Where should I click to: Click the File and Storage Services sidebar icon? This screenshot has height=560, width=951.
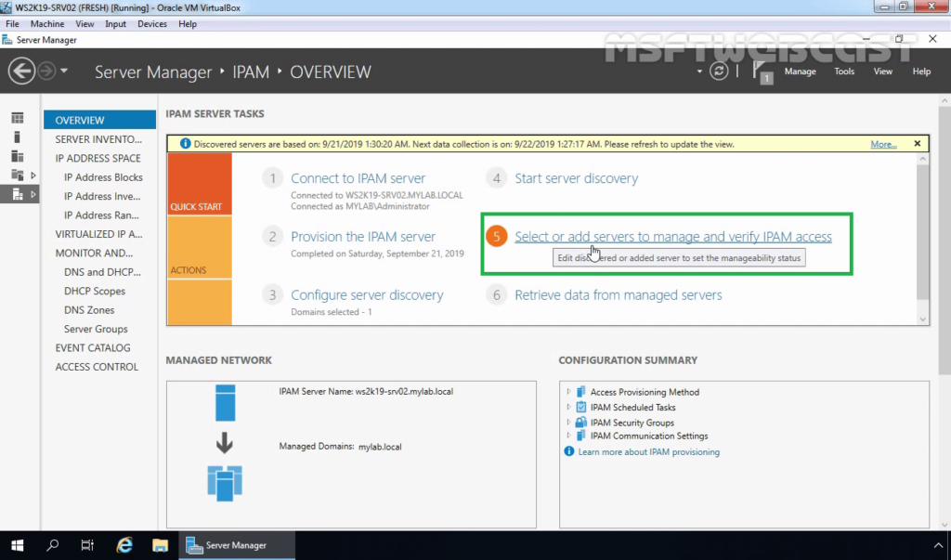point(18,176)
